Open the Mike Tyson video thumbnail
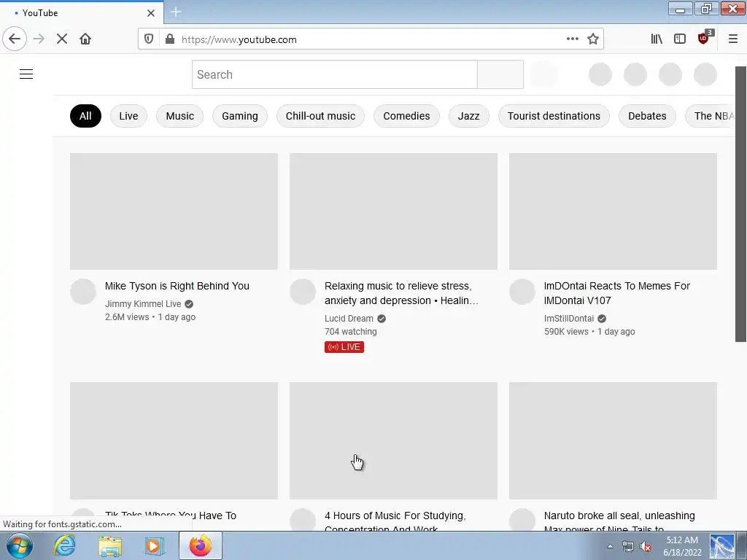 174,211
